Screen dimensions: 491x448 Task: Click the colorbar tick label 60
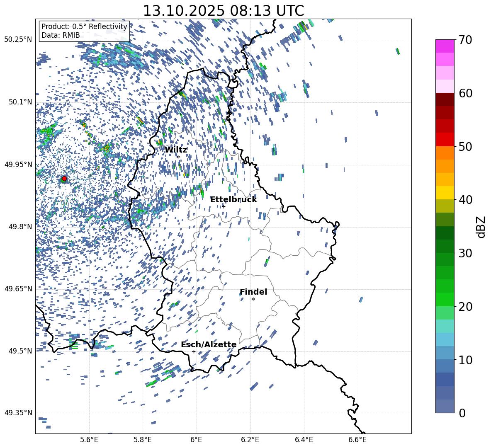(x=465, y=93)
